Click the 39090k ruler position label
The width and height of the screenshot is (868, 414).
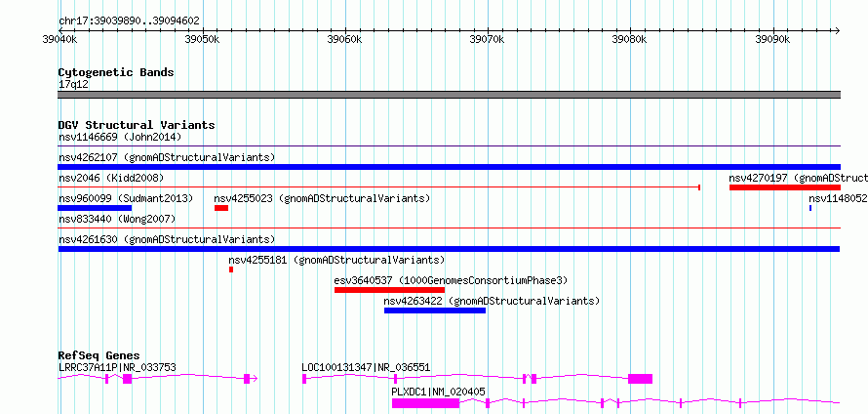(x=772, y=39)
